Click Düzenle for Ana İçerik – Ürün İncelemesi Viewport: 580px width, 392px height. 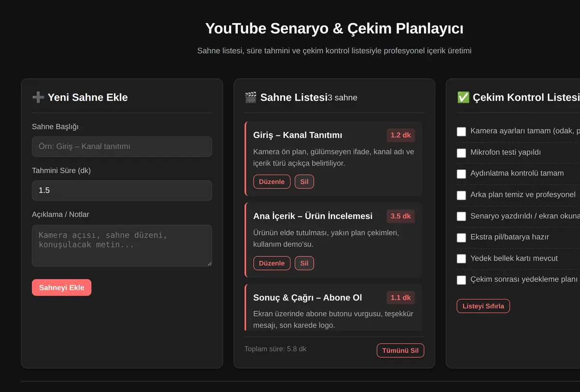[272, 263]
